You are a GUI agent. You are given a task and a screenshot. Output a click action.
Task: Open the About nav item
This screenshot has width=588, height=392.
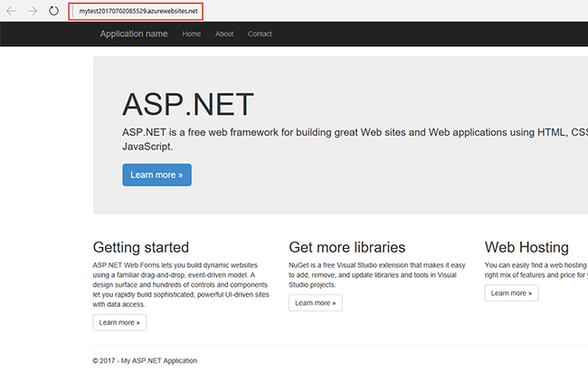coord(224,33)
